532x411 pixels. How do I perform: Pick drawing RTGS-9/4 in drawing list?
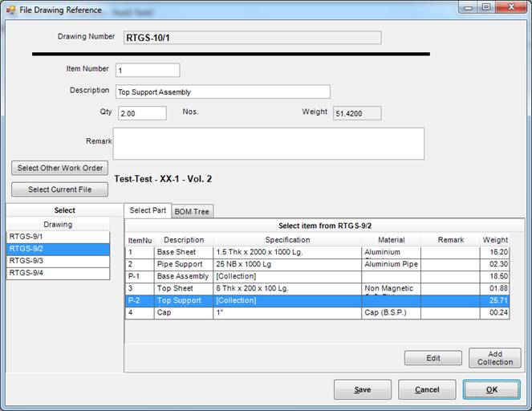(58, 273)
